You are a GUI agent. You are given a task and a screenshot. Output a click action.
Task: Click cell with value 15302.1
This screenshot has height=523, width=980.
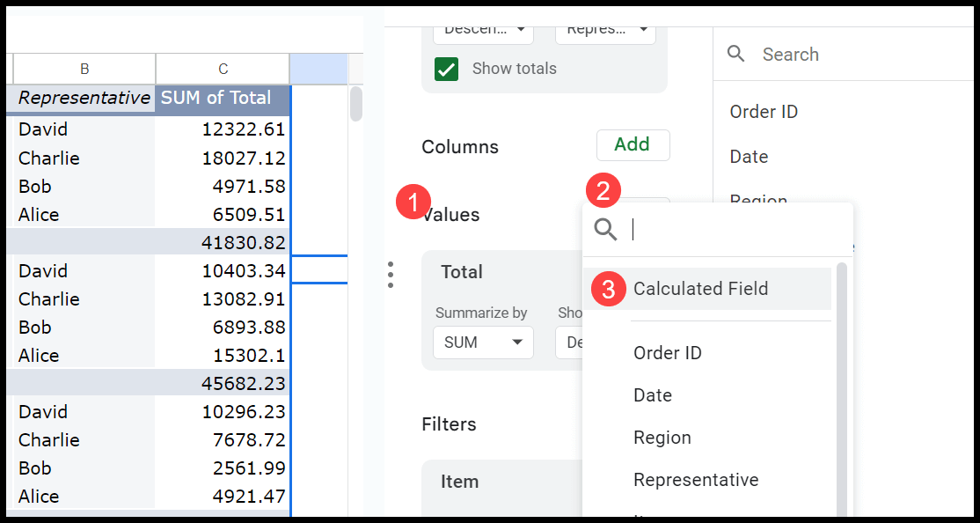[x=223, y=356]
